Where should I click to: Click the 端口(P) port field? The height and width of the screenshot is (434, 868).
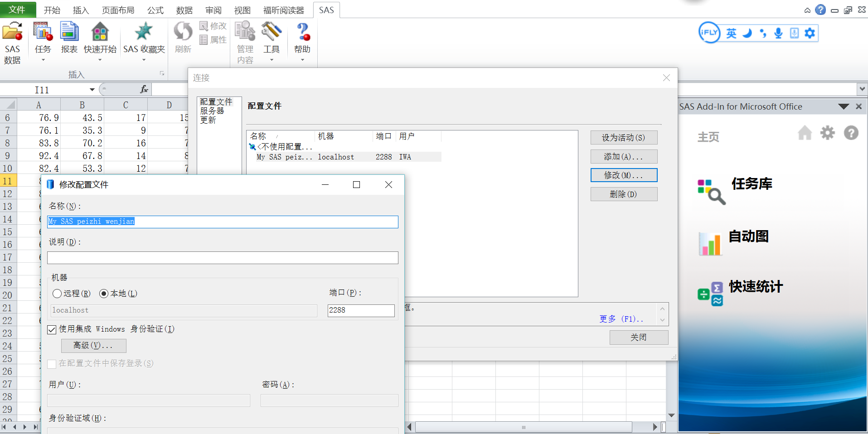click(x=361, y=310)
